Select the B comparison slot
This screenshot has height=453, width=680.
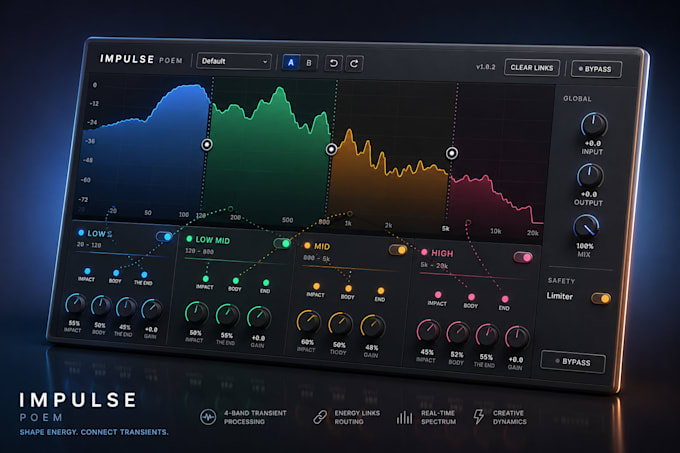tap(309, 63)
